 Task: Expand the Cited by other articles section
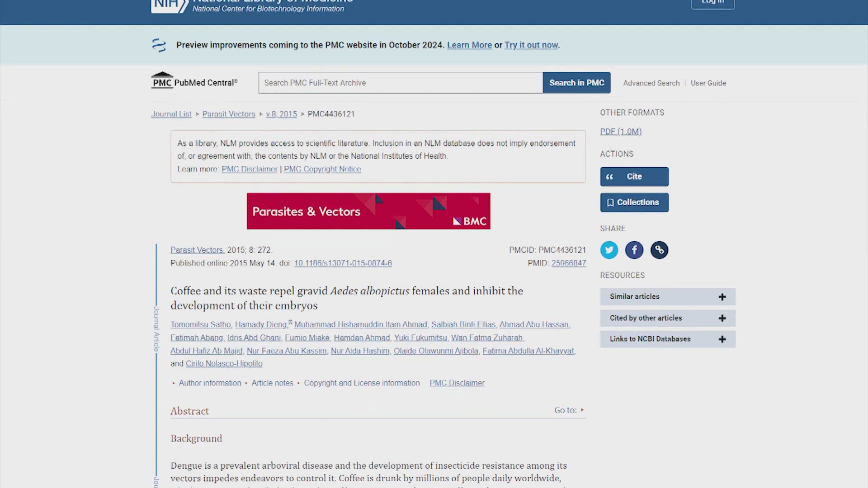click(x=722, y=318)
